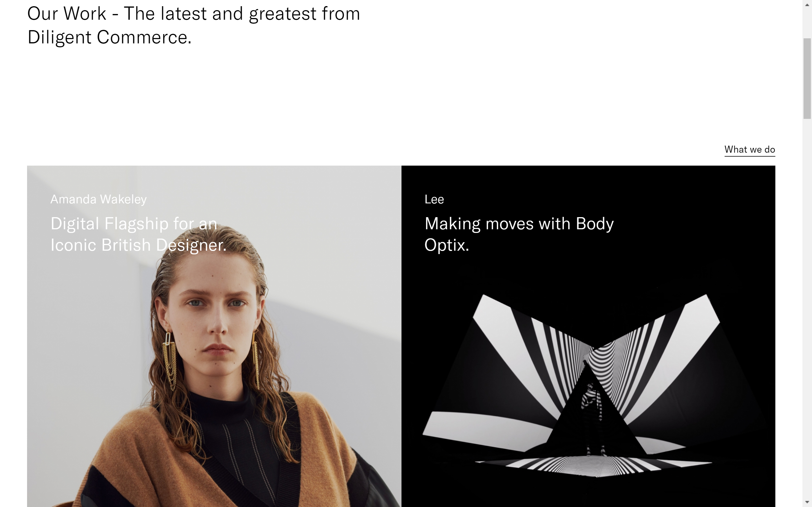Click the vertical scrollbar thumb
Viewport: 812px width, 507px height.
tap(807, 79)
